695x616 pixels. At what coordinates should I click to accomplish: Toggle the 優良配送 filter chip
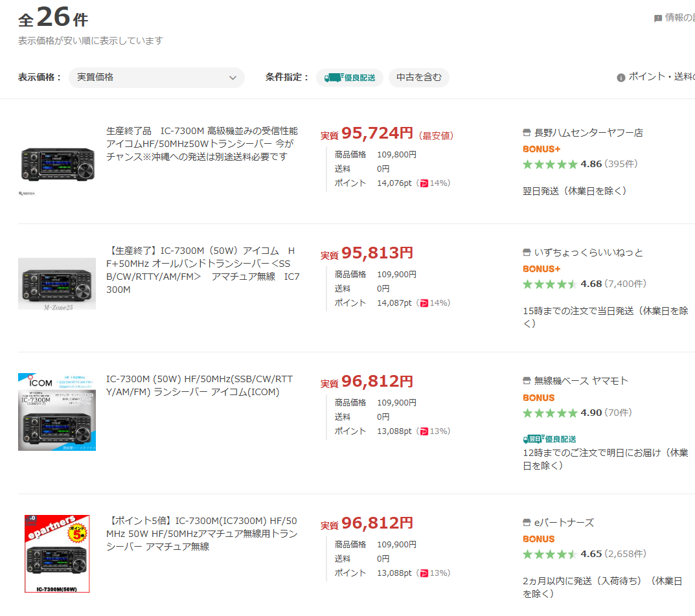pos(350,78)
